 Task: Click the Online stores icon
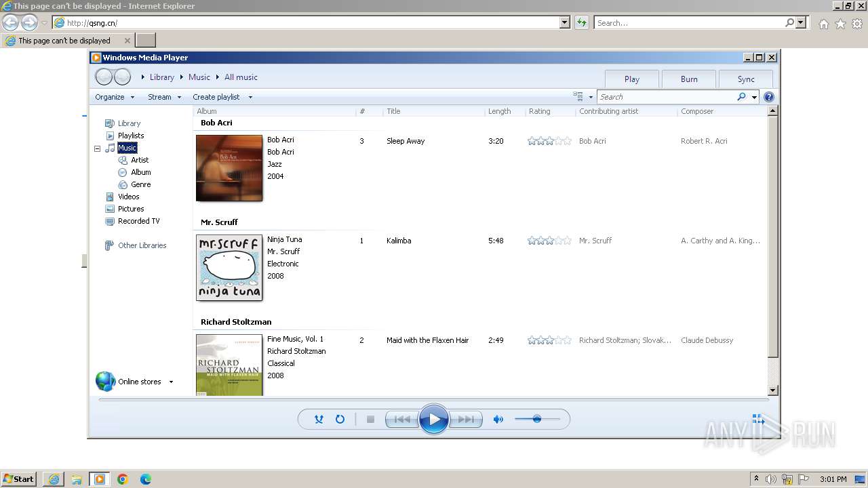pyautogui.click(x=106, y=382)
